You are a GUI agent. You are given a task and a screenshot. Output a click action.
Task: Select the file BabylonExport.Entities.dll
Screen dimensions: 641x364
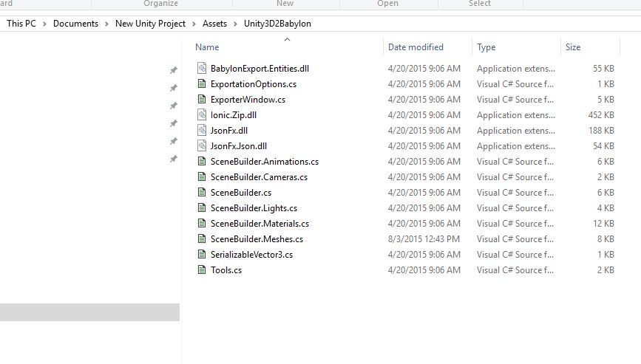coord(260,69)
